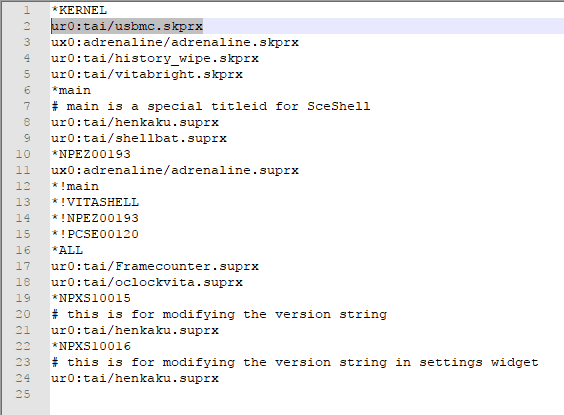Click the SceShell comment on line 7
This screenshot has width=564, height=415.
point(211,106)
